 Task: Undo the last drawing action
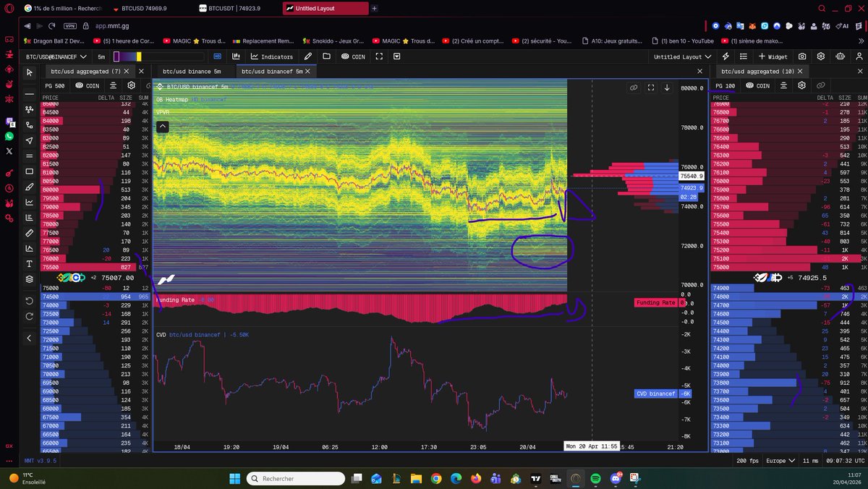coord(30,301)
